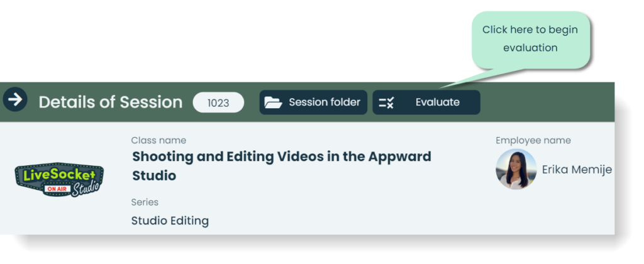Image resolution: width=644 pixels, height=264 pixels.
Task: Click the LiveSocket Studio logo
Action: (59, 180)
